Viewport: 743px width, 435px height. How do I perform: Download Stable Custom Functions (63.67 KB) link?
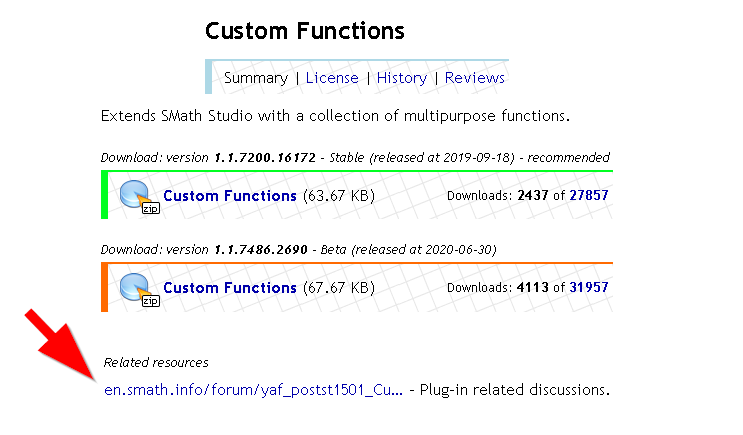point(230,196)
